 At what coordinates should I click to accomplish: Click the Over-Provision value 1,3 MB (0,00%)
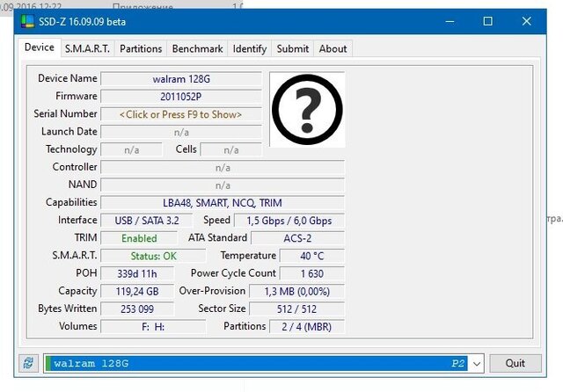(x=296, y=291)
